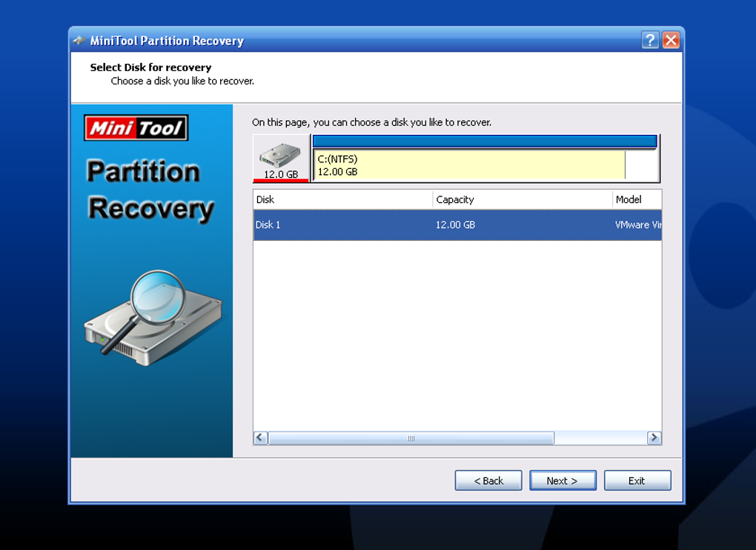Click the hard disk 12.0 GB icon
The width and height of the screenshot is (756, 550).
point(281,158)
